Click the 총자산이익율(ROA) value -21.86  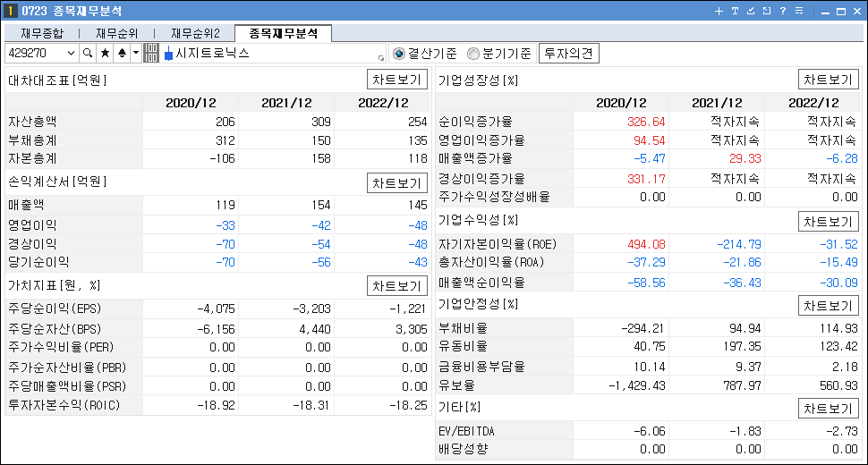point(742,262)
